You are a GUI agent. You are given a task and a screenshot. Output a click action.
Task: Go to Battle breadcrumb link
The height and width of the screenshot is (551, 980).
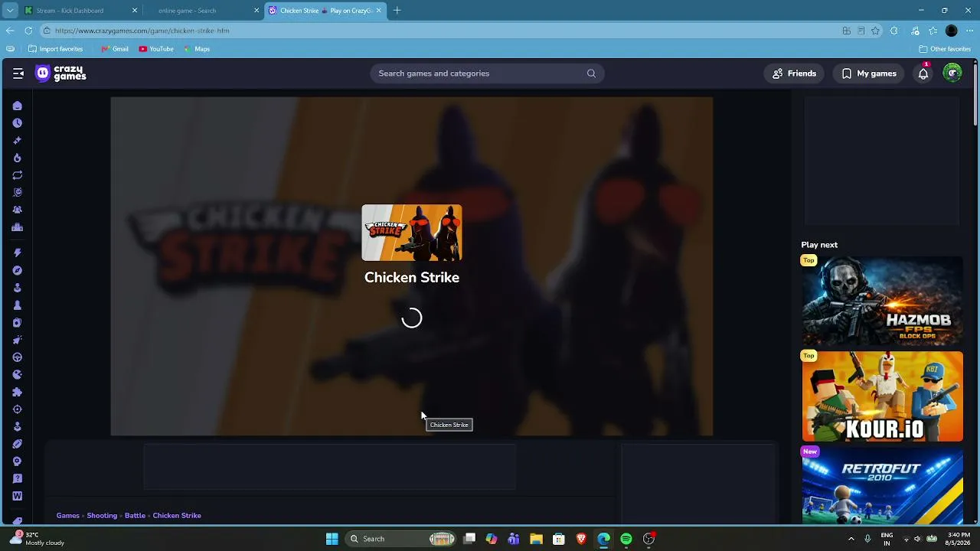[x=135, y=516]
